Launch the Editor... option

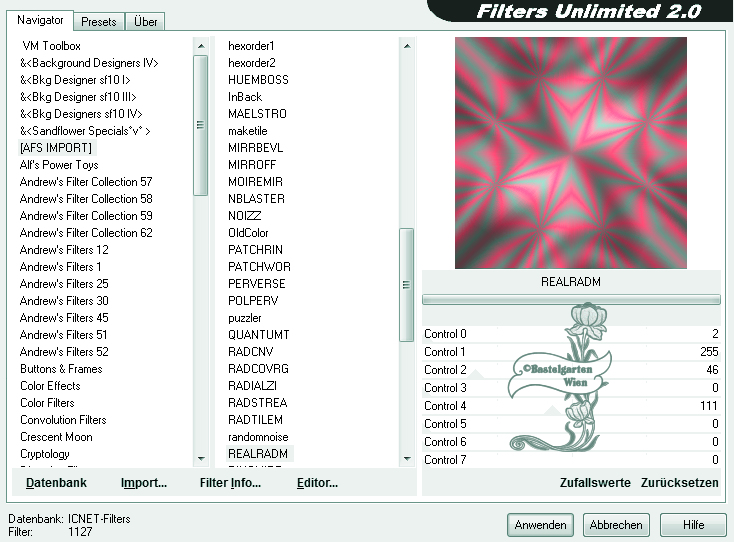pos(317,483)
